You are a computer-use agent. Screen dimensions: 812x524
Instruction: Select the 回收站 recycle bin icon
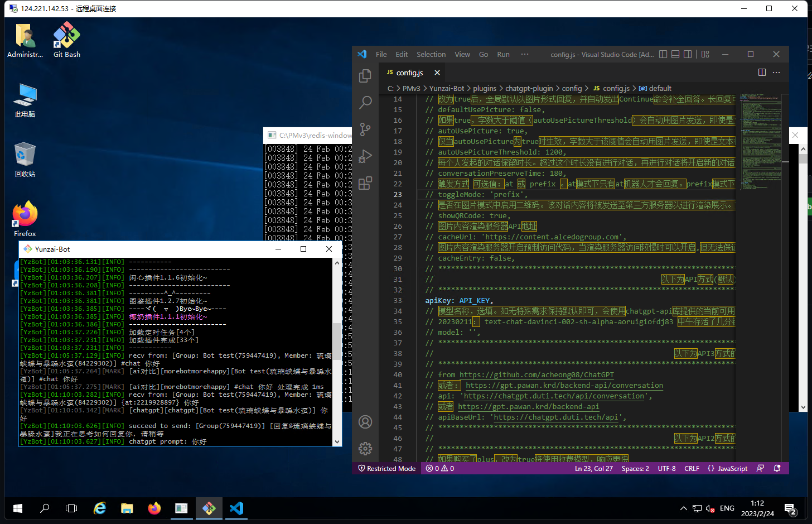point(25,160)
